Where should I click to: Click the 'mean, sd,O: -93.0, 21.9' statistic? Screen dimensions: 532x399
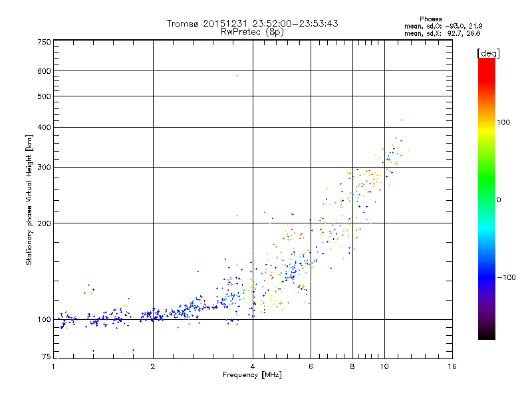point(443,26)
